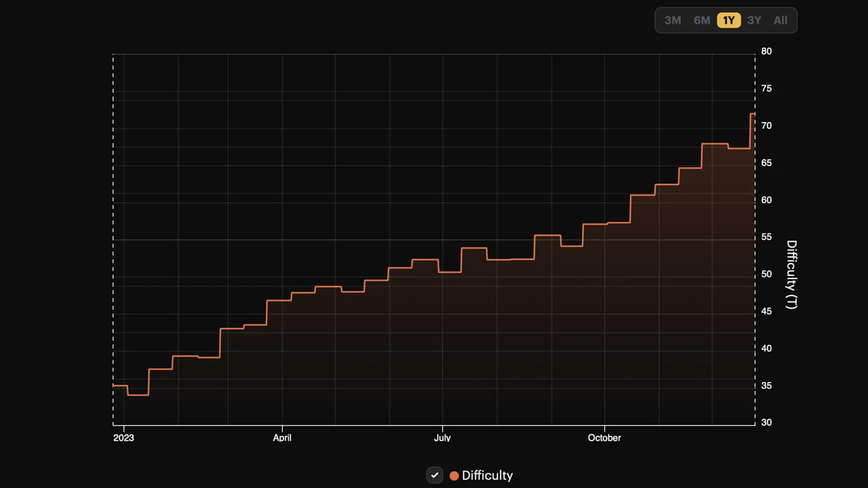
Task: Select the 3M time range button
Action: (x=672, y=20)
